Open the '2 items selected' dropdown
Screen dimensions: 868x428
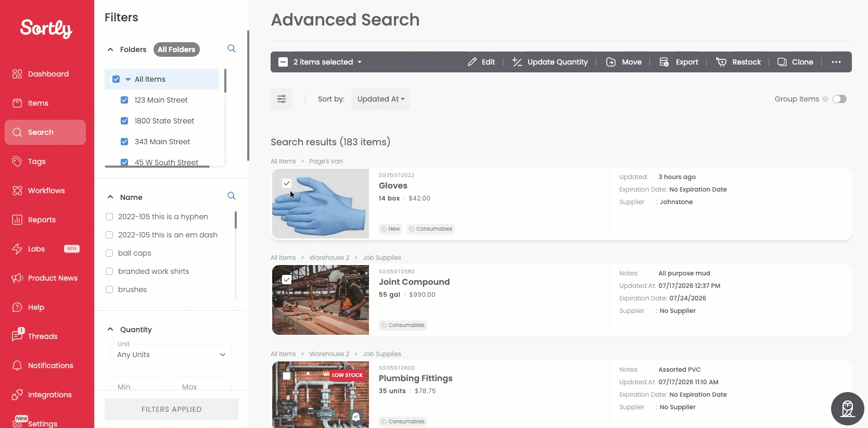click(327, 62)
